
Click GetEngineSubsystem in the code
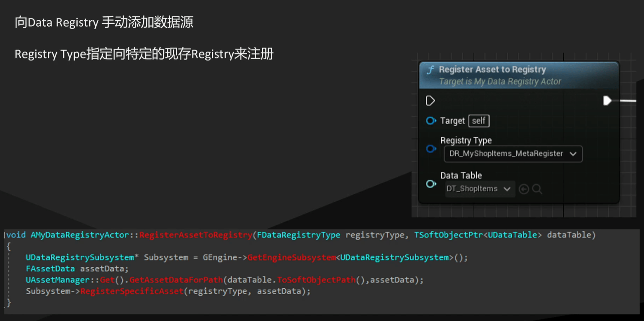coord(291,258)
